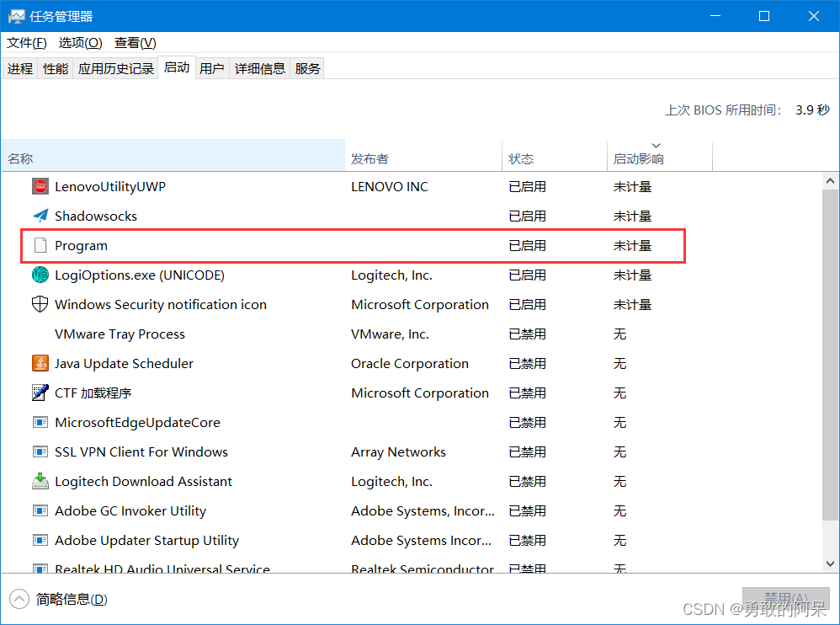Open the 查看(V) menu
Viewport: 840px width, 625px height.
click(135, 42)
